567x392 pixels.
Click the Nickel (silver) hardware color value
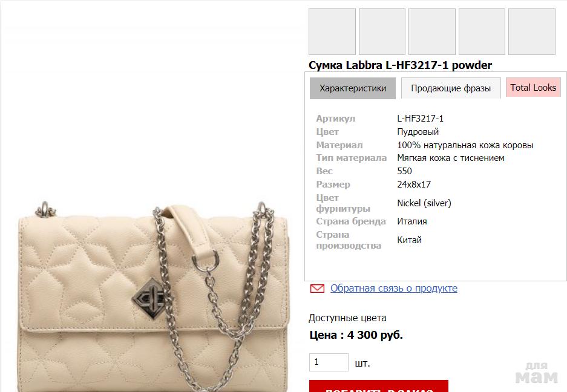(x=424, y=203)
